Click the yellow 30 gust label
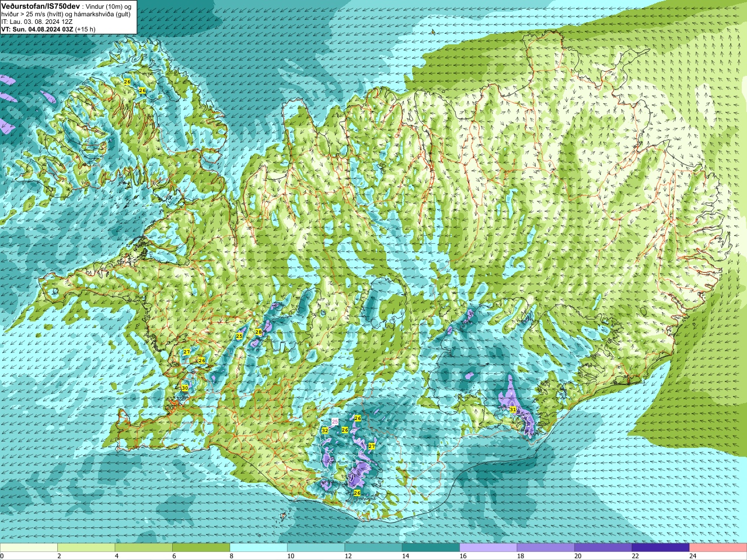Screen dimensions: 747x560 (184, 388)
